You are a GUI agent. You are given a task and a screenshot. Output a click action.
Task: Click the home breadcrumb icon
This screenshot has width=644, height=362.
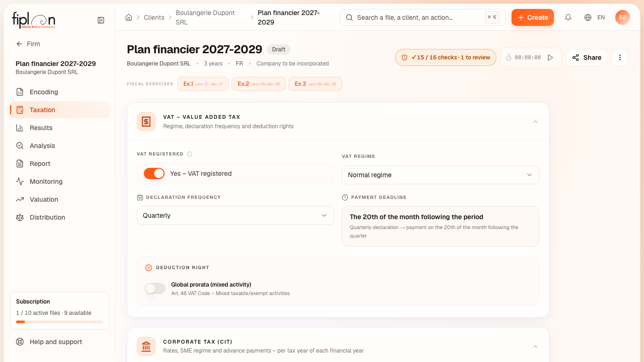tap(129, 17)
